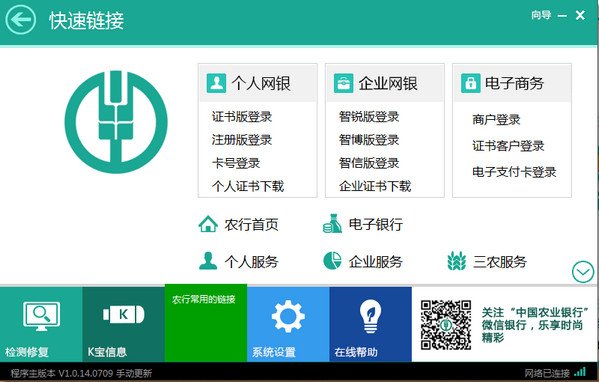Click 证书版登录 under 个人网银
Viewport: 599px width, 382px height.
coord(242,117)
